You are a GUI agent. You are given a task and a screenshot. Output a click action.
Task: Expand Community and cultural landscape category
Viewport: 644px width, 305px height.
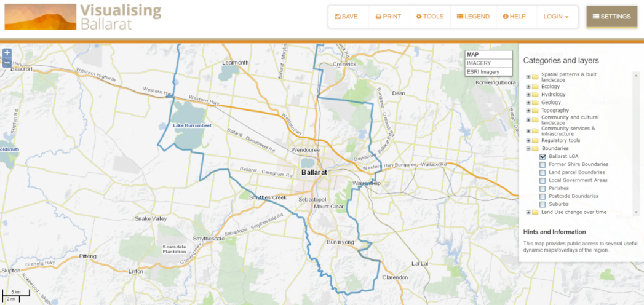528,120
